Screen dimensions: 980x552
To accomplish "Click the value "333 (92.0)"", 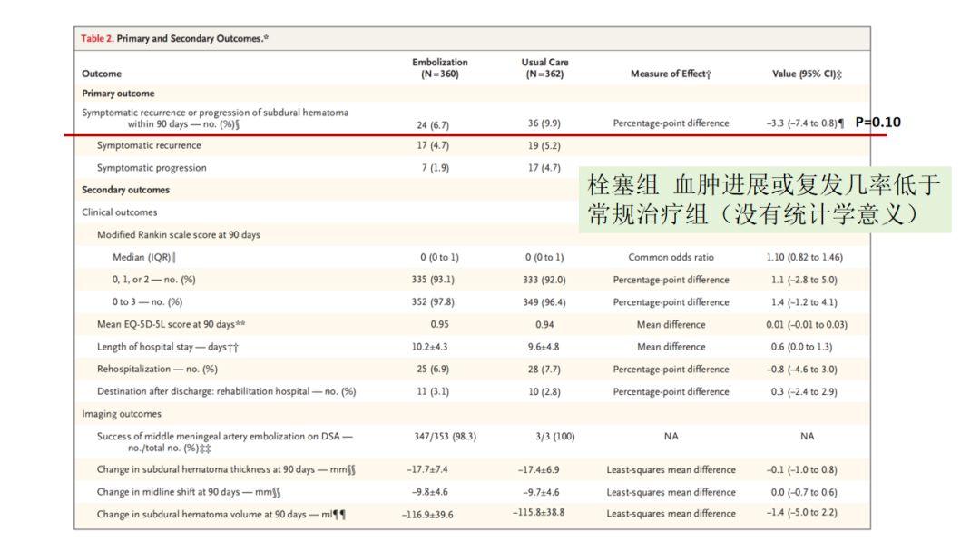I will pos(544,280).
